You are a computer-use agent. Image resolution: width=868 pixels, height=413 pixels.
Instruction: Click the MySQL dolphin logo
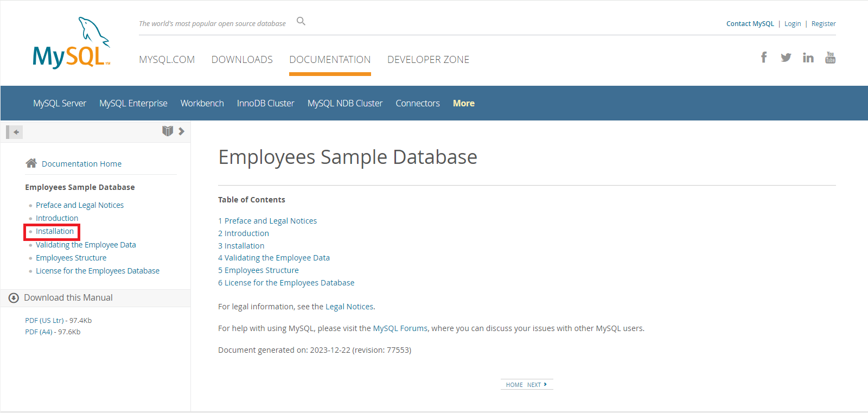click(x=72, y=42)
